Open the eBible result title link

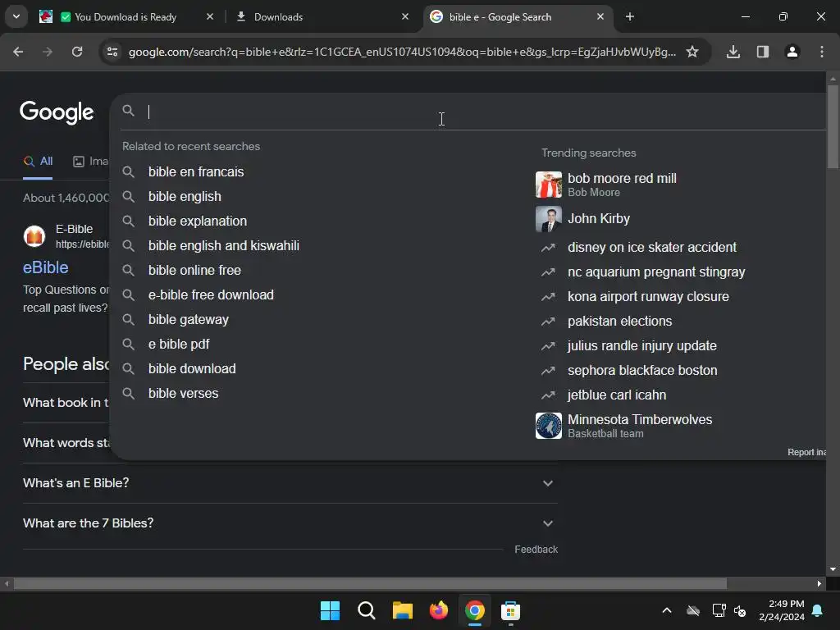(46, 268)
